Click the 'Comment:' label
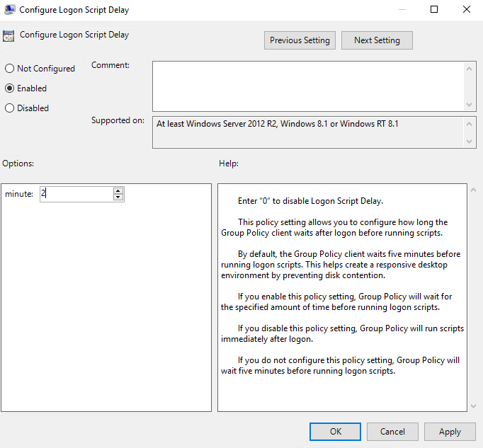483x448 pixels. (110, 65)
